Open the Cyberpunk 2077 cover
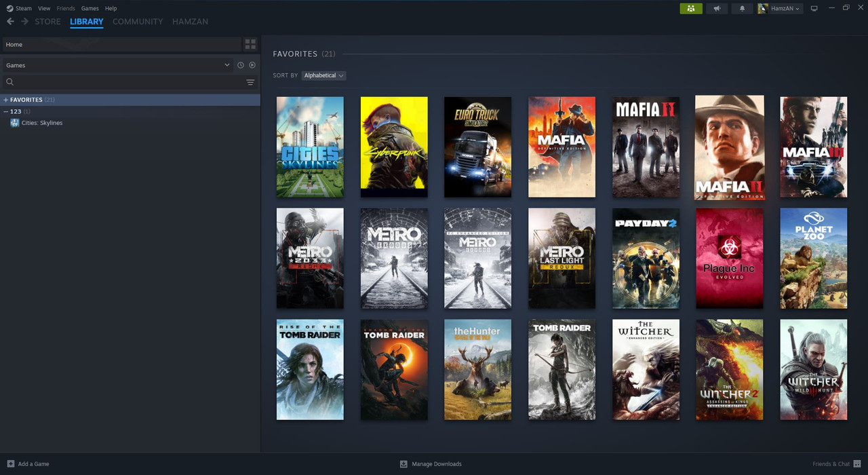Viewport: 868px width, 475px height. tap(394, 147)
